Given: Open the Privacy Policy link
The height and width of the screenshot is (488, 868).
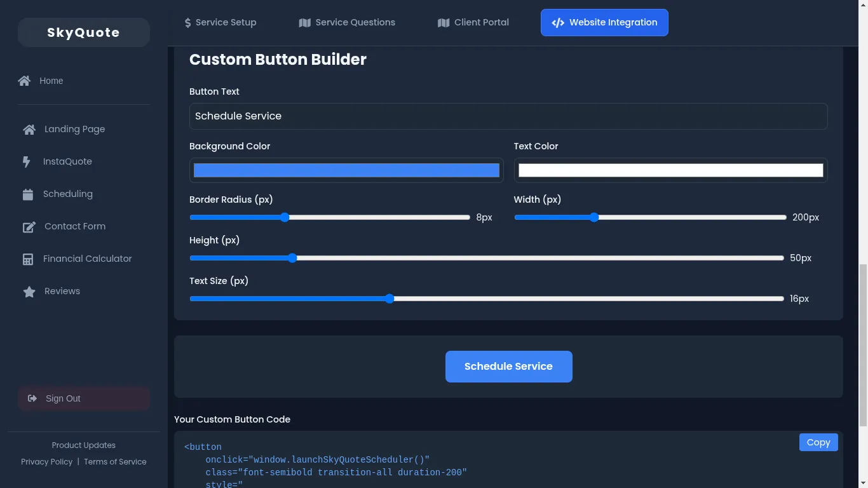Looking at the screenshot, I should tap(47, 462).
